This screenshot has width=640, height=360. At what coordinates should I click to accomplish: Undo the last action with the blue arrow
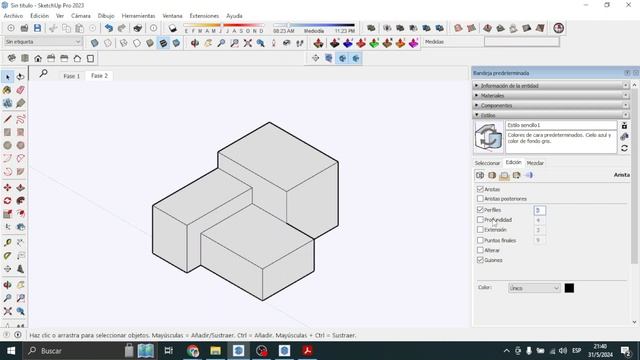point(109,28)
